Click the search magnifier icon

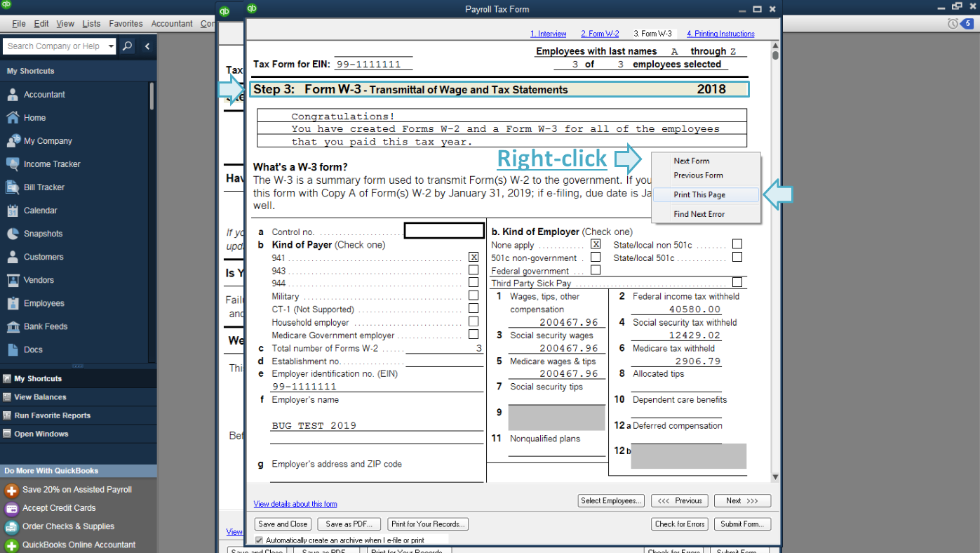(127, 46)
